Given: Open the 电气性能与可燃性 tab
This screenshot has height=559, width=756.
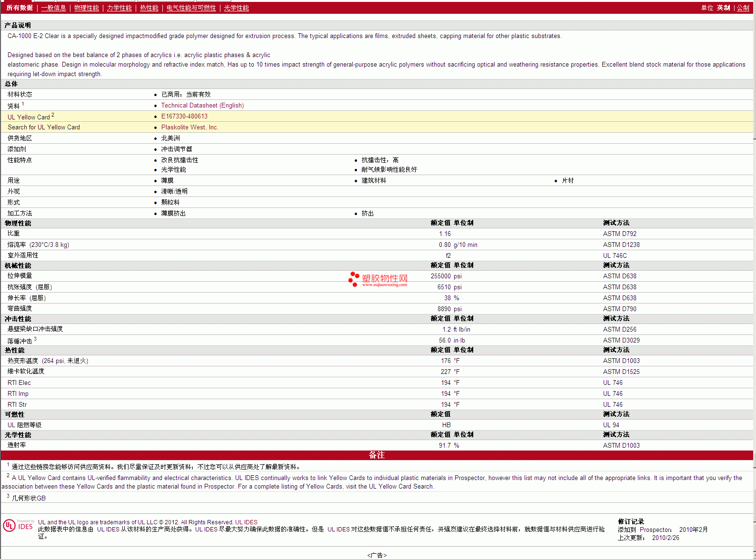Looking at the screenshot, I should click(x=191, y=8).
